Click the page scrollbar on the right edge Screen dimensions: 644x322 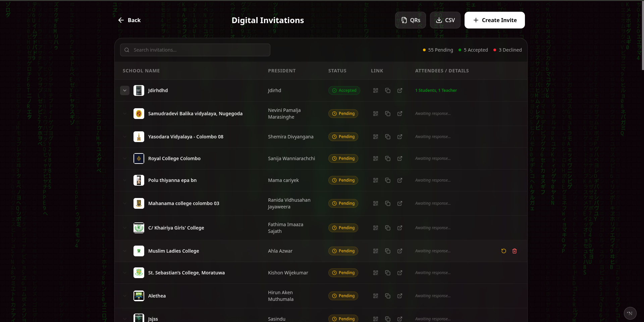click(642, 35)
